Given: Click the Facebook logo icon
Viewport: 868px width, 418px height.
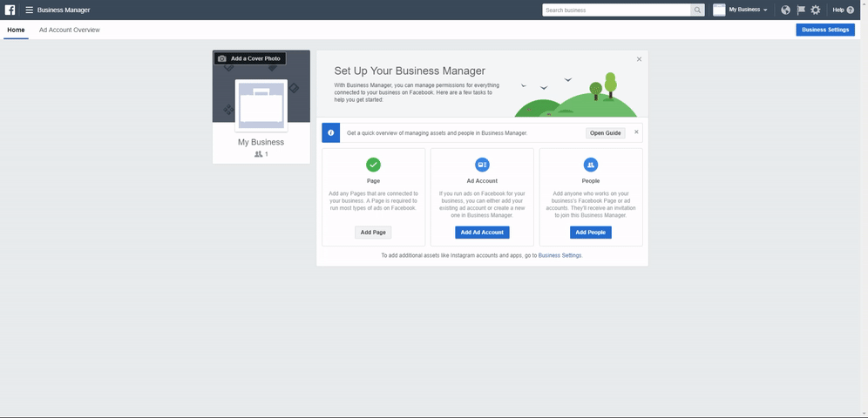Looking at the screenshot, I should (x=10, y=10).
